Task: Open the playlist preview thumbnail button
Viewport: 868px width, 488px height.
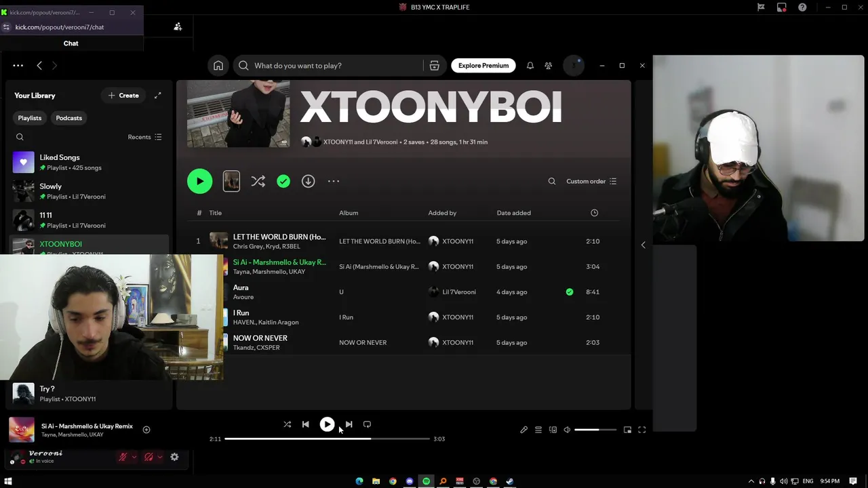Action: coord(231,181)
